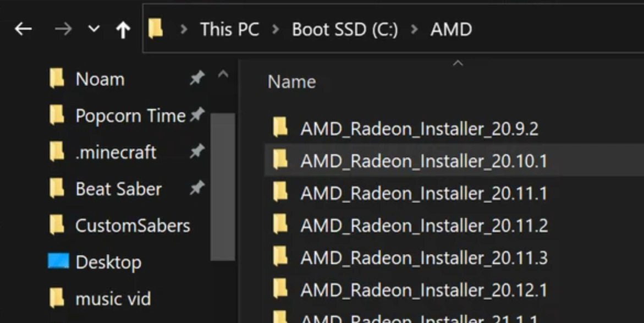Click sidebar scroll up arrow
The width and height of the screenshot is (644, 323).
click(223, 75)
